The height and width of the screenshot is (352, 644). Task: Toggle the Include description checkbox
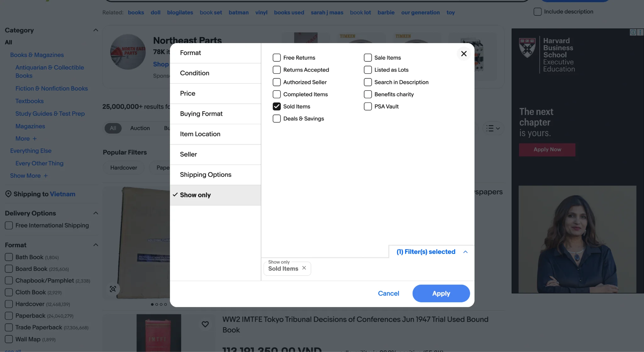coord(538,12)
